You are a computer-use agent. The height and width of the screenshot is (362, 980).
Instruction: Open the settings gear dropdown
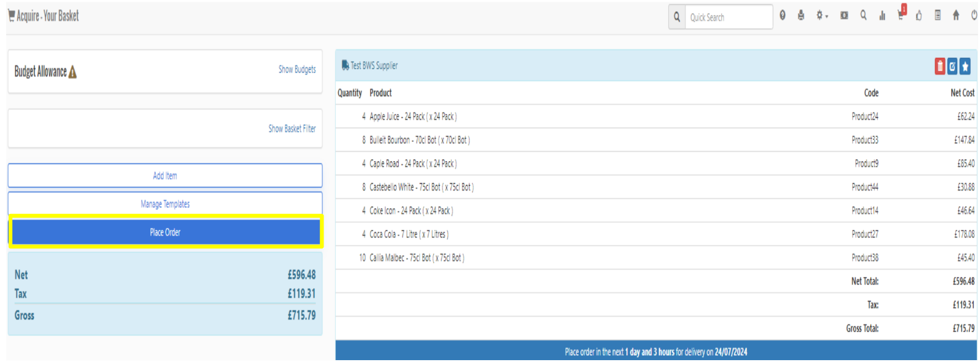[821, 16]
